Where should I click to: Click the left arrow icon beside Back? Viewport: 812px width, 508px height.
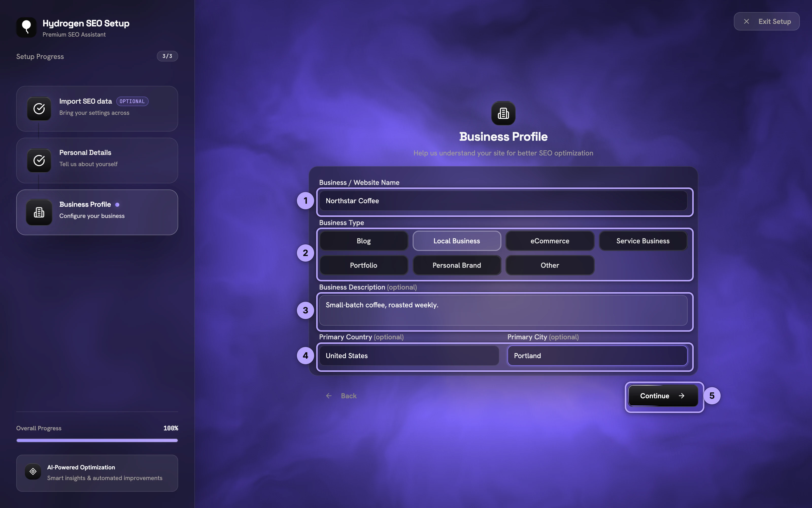pos(329,396)
